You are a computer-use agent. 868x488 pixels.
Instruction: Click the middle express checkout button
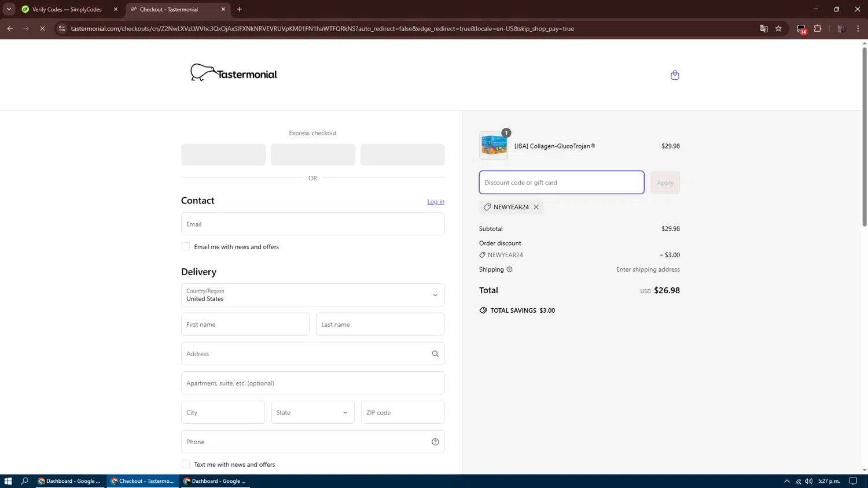click(313, 154)
